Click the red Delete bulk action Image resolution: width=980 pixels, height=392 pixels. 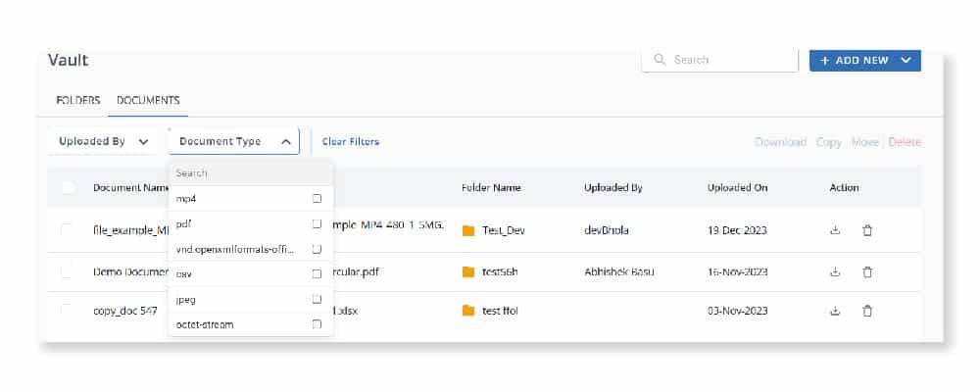pyautogui.click(x=905, y=142)
